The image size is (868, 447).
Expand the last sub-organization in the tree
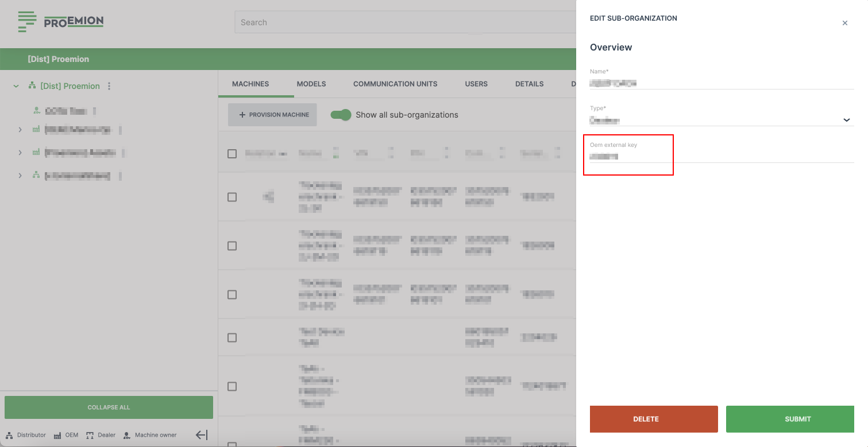tap(20, 176)
